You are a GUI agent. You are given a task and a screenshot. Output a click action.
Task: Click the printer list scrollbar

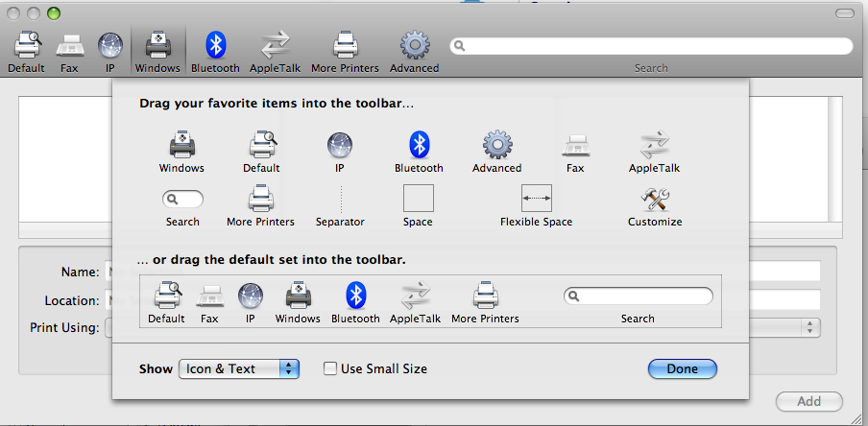(834, 159)
